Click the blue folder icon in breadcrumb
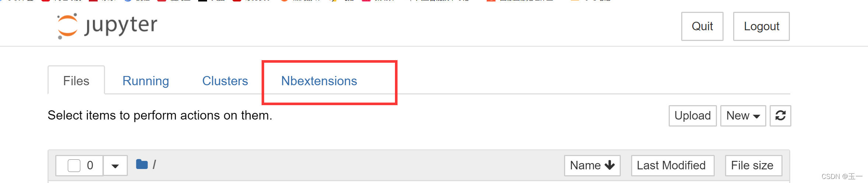 tap(142, 164)
